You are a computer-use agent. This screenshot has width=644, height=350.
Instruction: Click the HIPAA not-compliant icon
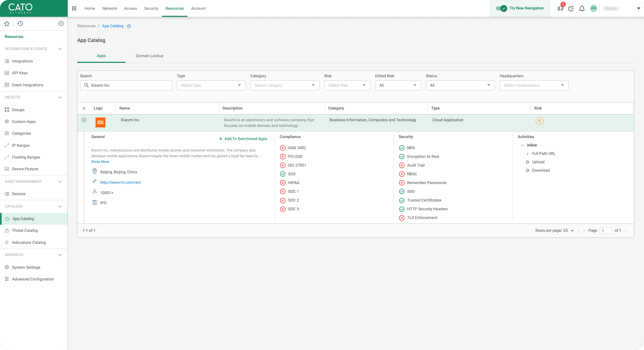tap(283, 183)
